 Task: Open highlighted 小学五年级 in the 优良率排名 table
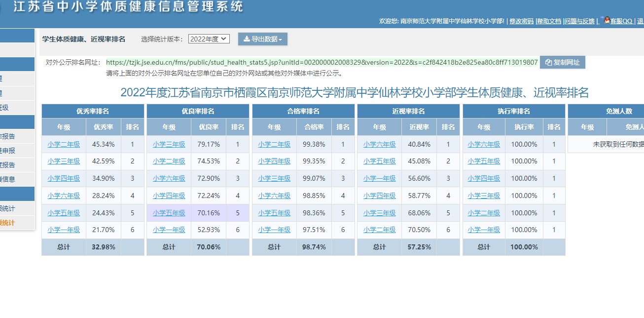[169, 213]
